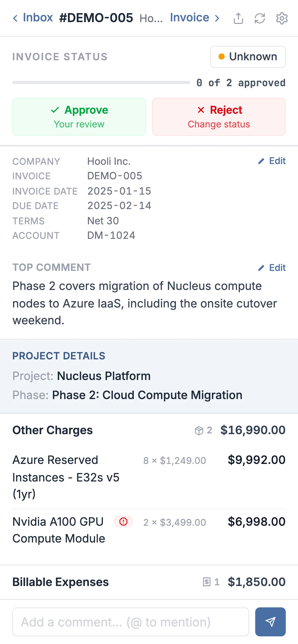Click the $9,992.00 line amount

[257, 460]
